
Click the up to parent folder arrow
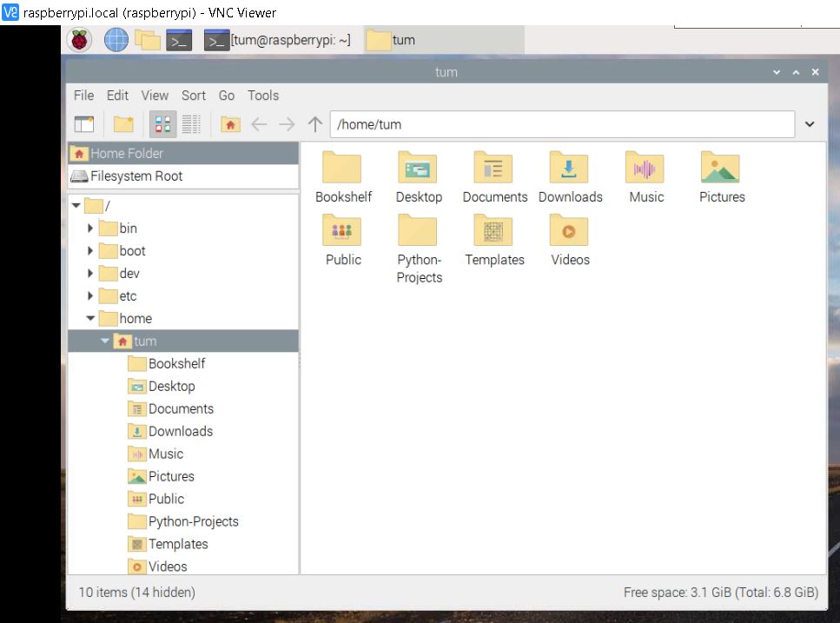[315, 124]
